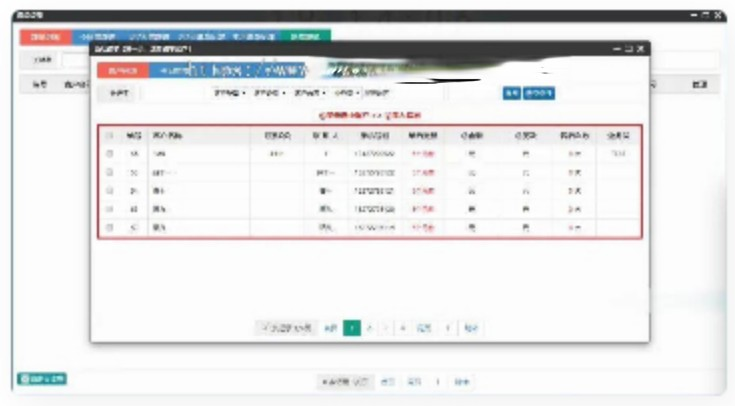Minimize the front dialog window
Image resolution: width=735 pixels, height=406 pixels.
617,49
